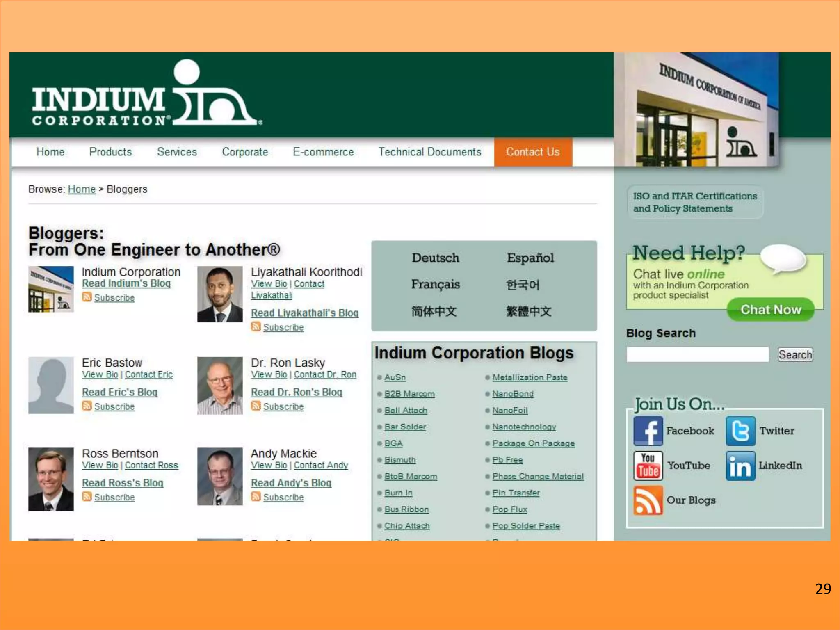
Task: Click Ross Berntson's portrait thumbnail
Action: point(51,479)
